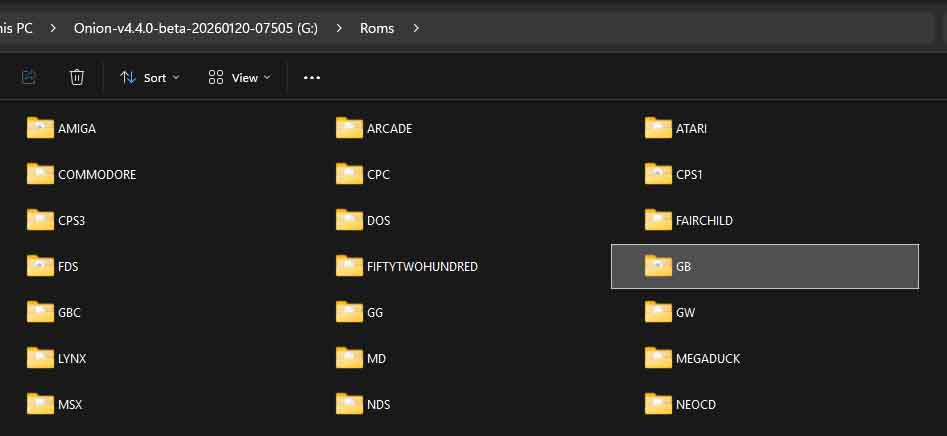947x436 pixels.
Task: Select the NEOCD folder icon
Action: pos(658,404)
